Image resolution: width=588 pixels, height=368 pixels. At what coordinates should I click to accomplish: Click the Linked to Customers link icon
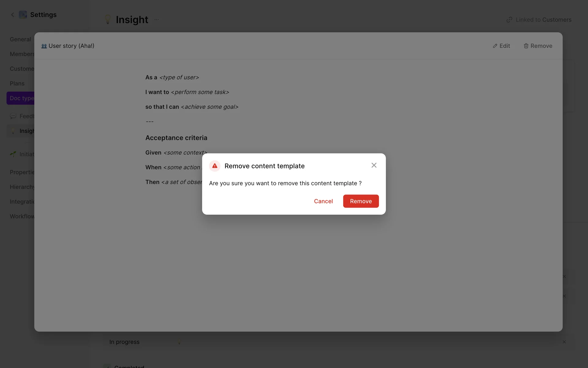509,20
